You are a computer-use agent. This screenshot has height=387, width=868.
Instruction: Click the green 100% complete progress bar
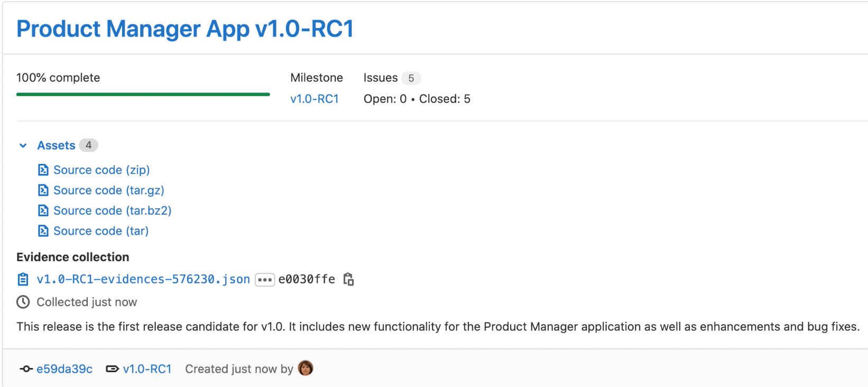click(x=143, y=94)
